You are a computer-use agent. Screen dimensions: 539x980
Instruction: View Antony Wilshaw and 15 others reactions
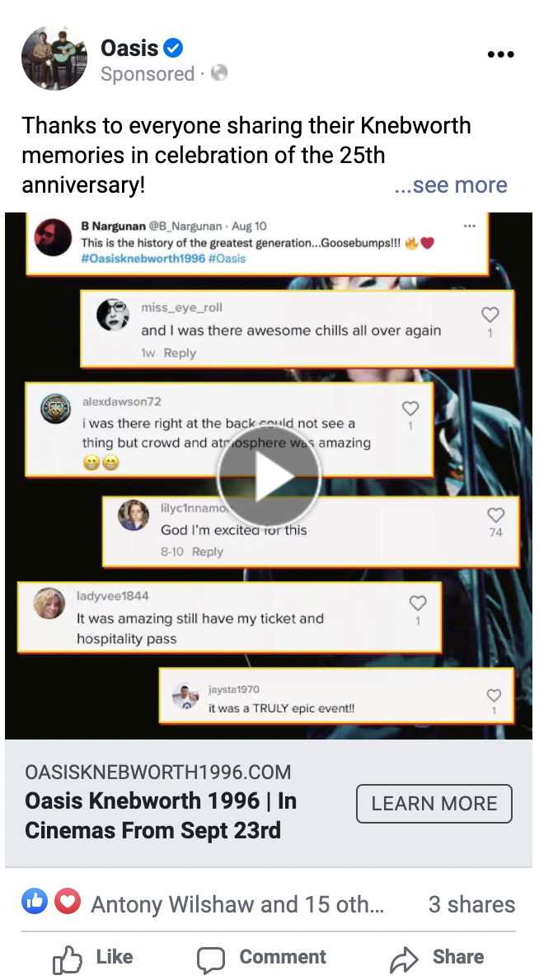pos(237,904)
